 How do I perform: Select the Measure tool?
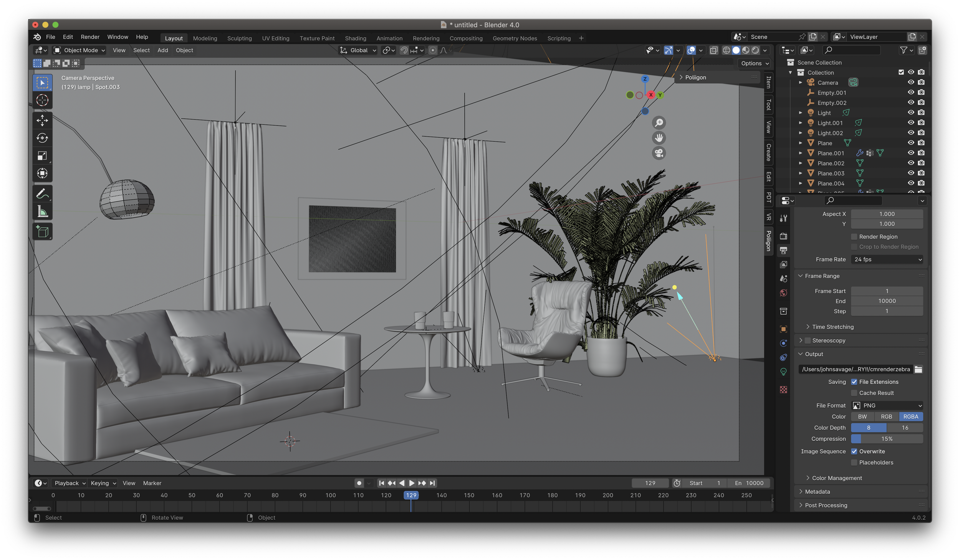(x=42, y=211)
